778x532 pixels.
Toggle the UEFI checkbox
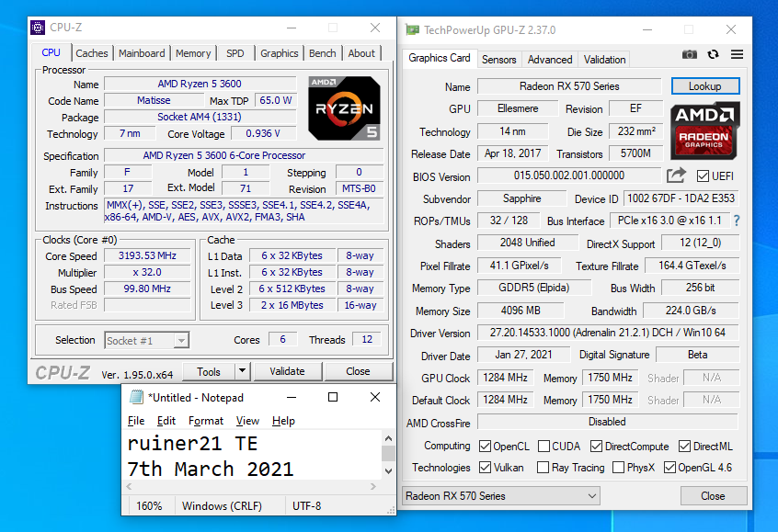(x=703, y=176)
